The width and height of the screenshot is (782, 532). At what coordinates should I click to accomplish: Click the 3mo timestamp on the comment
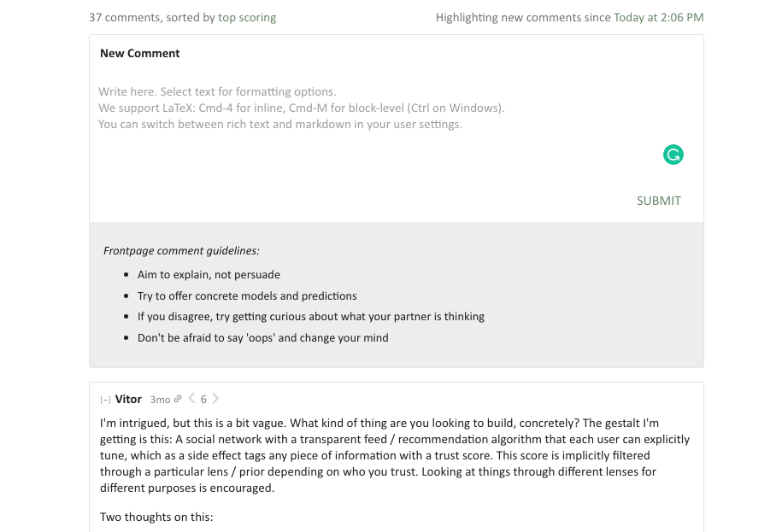[160, 400]
